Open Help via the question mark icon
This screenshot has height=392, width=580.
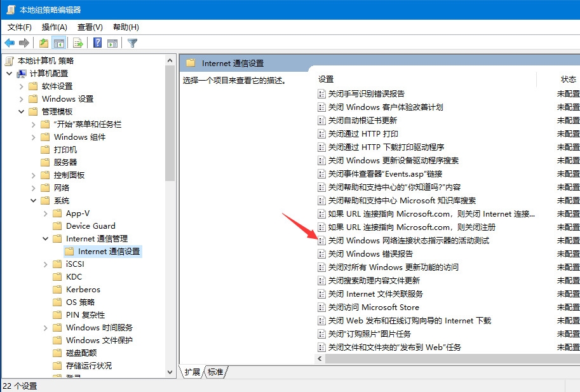point(97,43)
